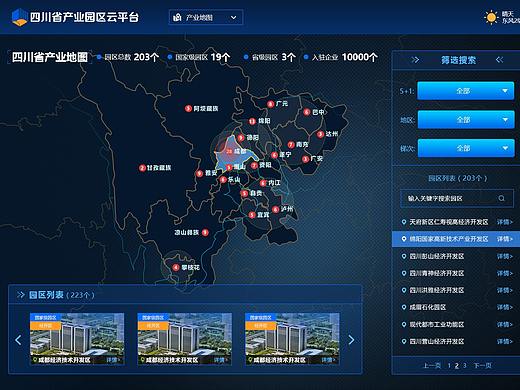
Task: Click the 入驻企业 10000个 statistic
Action: click(341, 57)
